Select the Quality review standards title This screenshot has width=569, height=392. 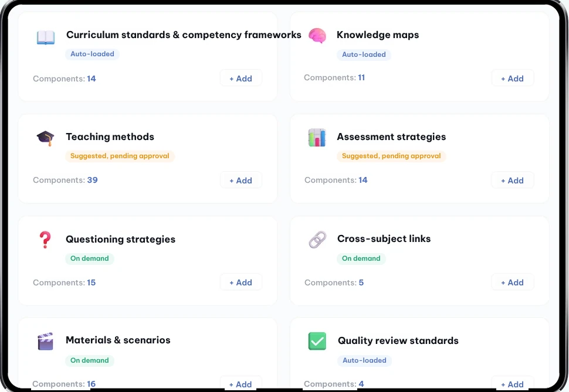[x=398, y=340]
